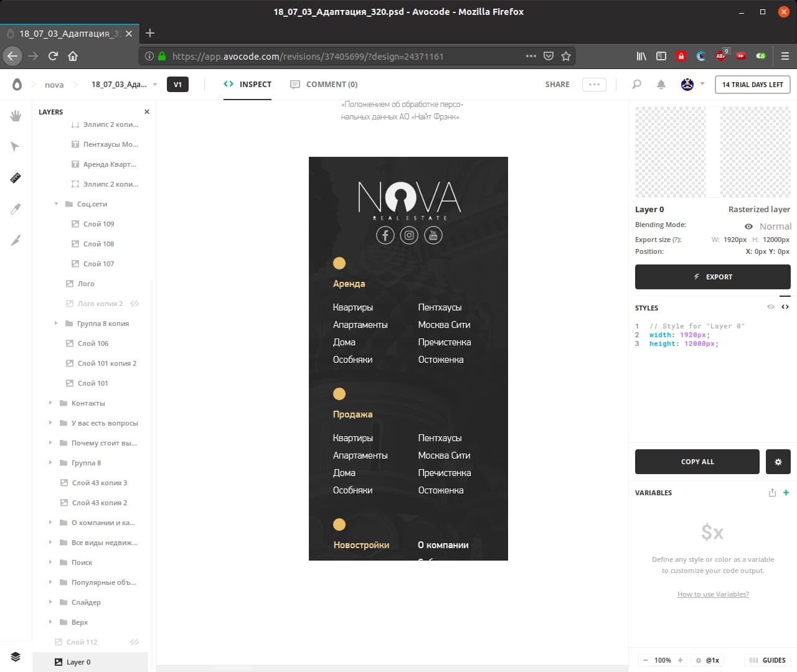Open the user avatar menu
This screenshot has height=672, width=797.
687,84
